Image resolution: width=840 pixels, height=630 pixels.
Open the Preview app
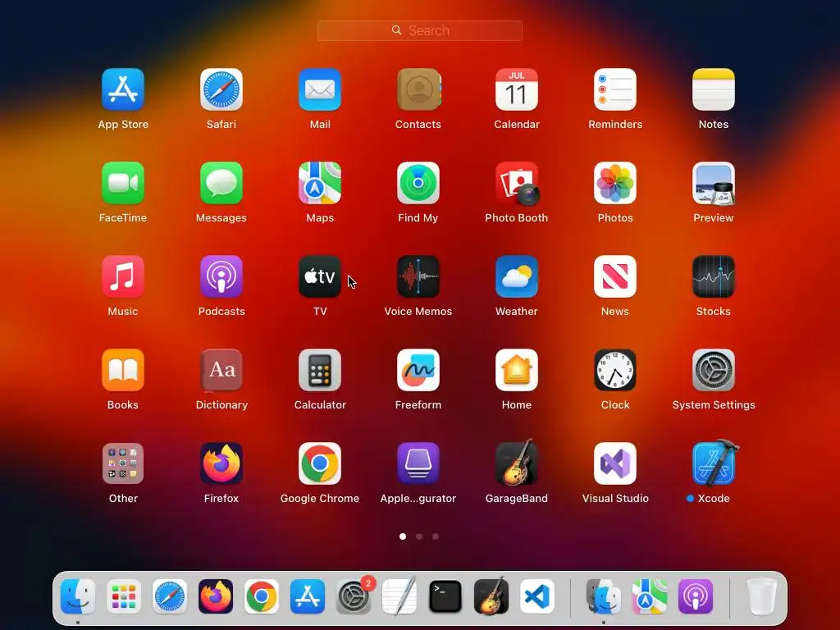[714, 183]
